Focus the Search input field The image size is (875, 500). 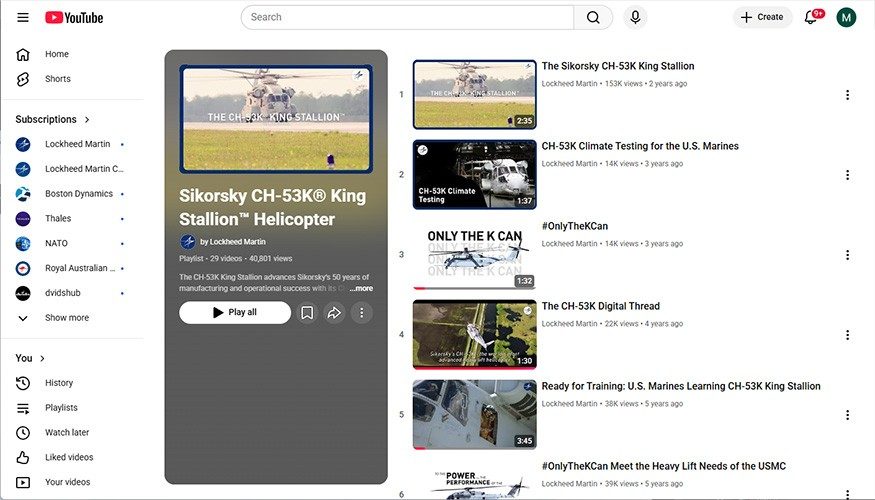click(407, 17)
